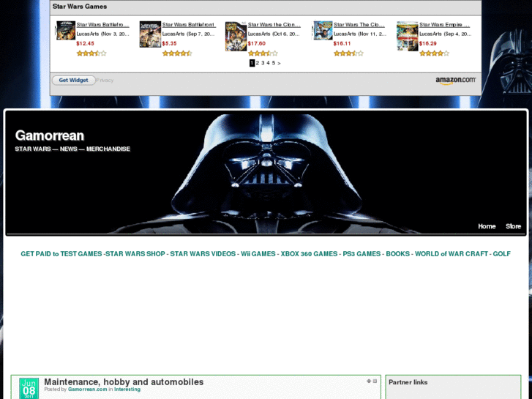Screen dimensions: 532x399
Task: Click the LucasArts Nov 11 publisher line
Action: [360, 34]
